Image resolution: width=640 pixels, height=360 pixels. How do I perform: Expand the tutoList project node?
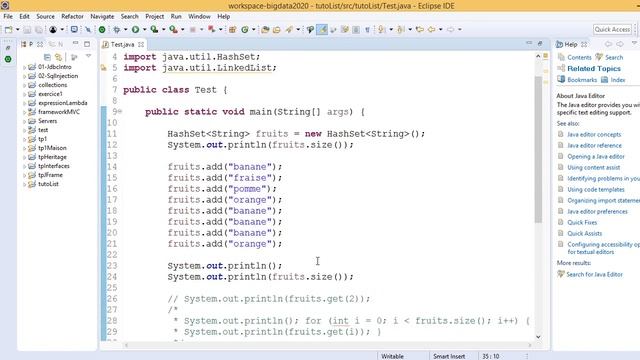pyautogui.click(x=24, y=184)
